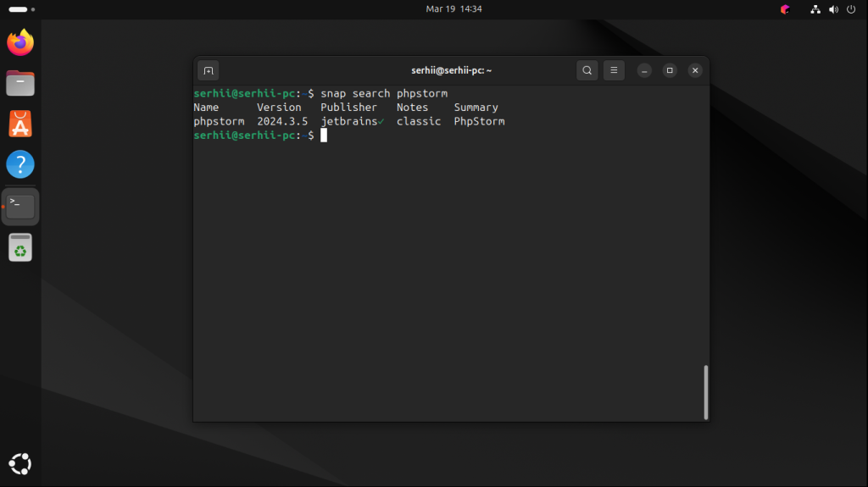Click the window title 'serhii@serhii-pc: ~'
The width and height of the screenshot is (868, 487).
pos(451,70)
